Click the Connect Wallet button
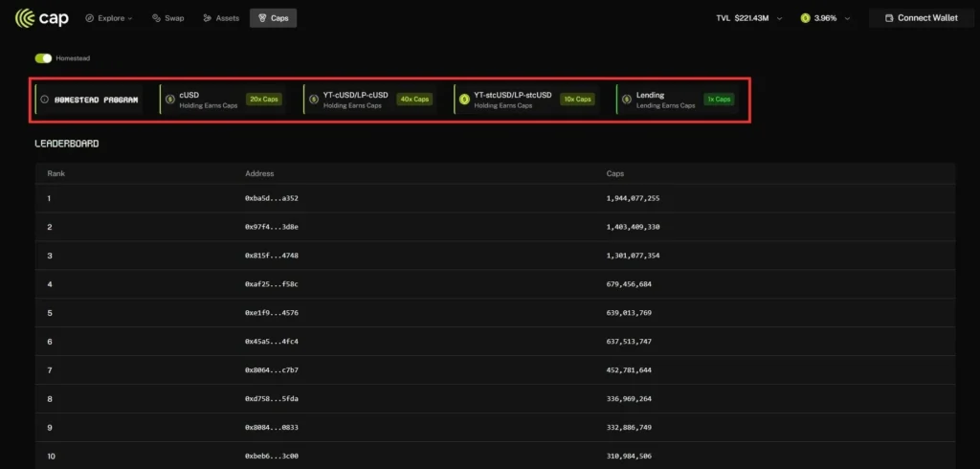This screenshot has height=469, width=980. pos(922,18)
